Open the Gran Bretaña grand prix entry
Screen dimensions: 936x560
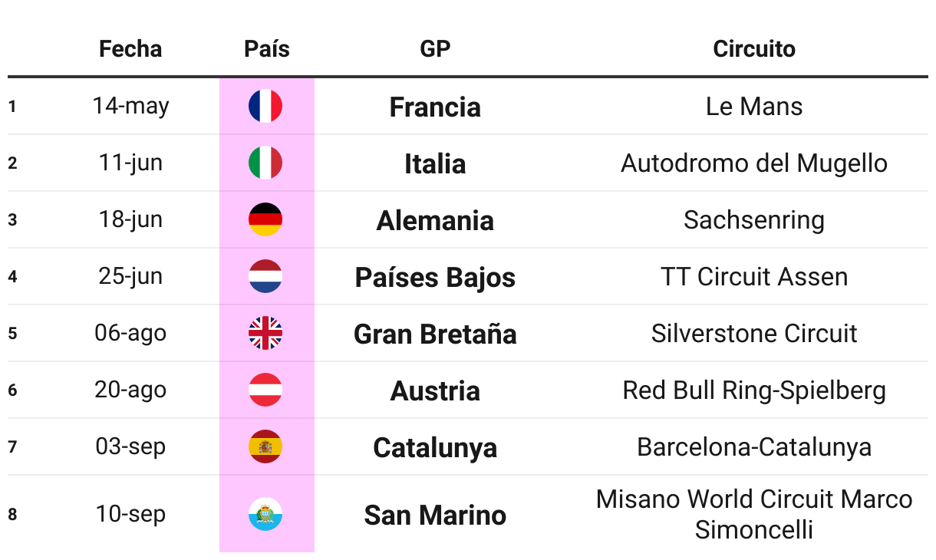point(435,334)
